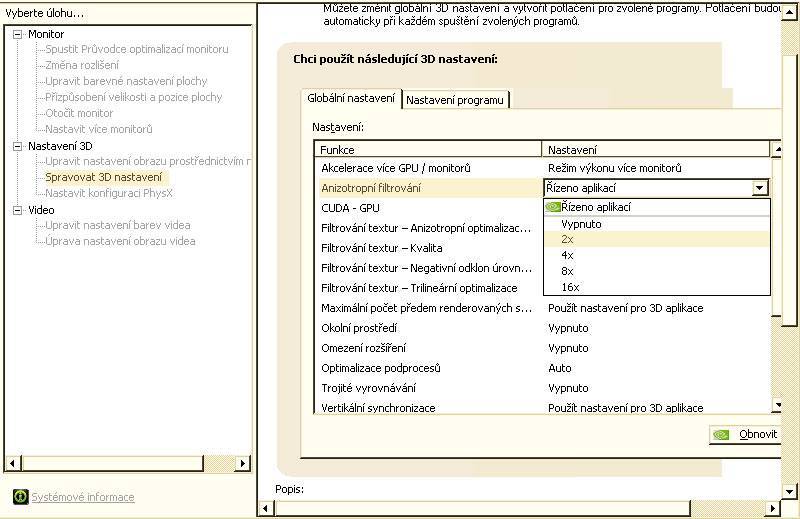Select the Video category label

tap(41, 210)
